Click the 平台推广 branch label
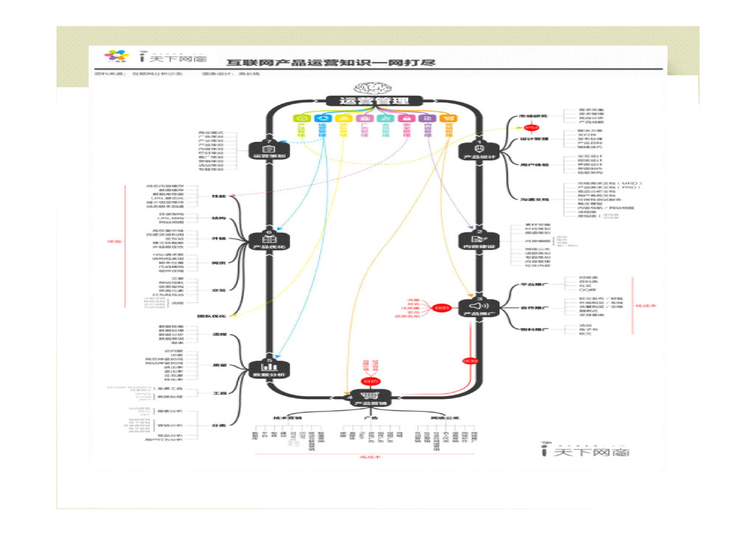The width and height of the screenshot is (756, 535). [535, 284]
